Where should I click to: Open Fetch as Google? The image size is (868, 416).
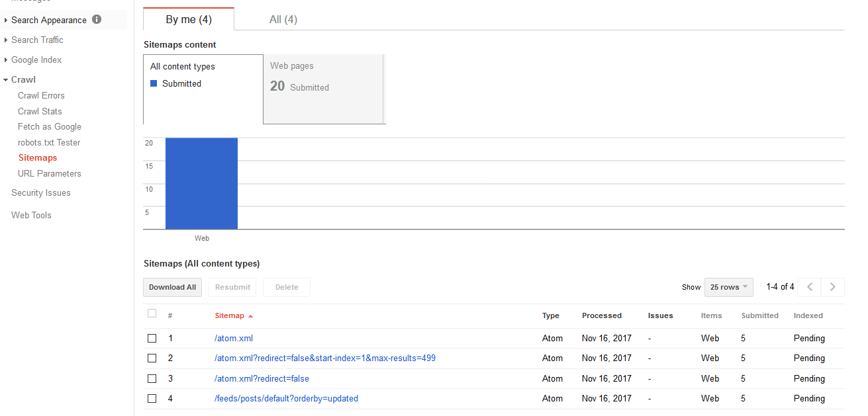(x=50, y=127)
